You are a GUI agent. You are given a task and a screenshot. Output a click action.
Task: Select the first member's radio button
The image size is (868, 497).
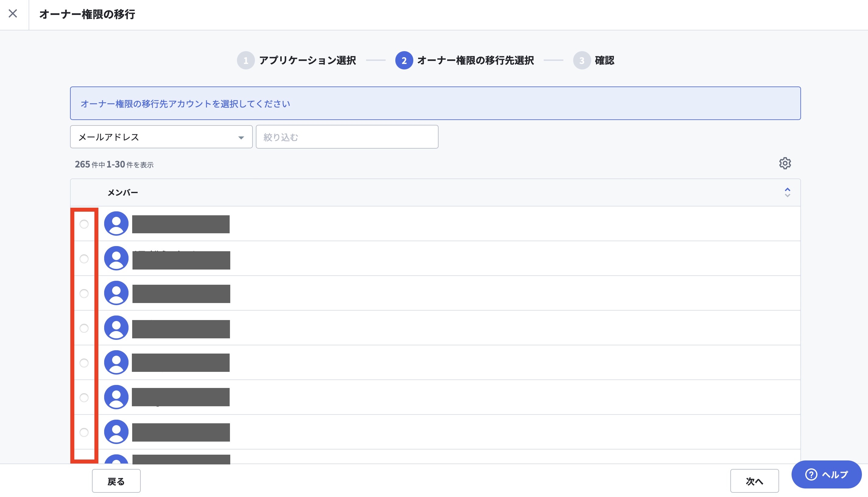pos(84,224)
